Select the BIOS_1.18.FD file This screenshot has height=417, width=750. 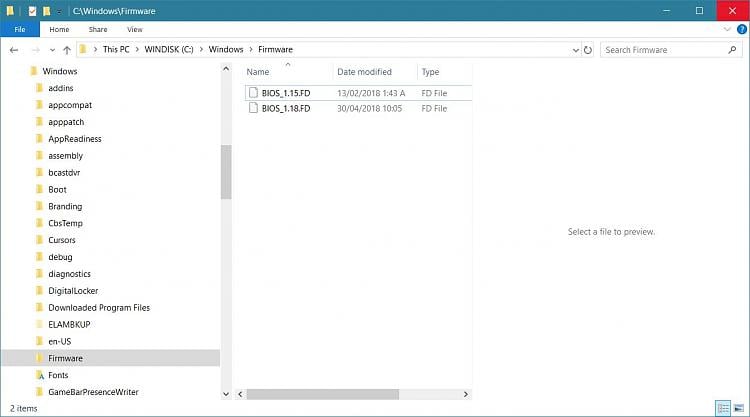tap(286, 109)
